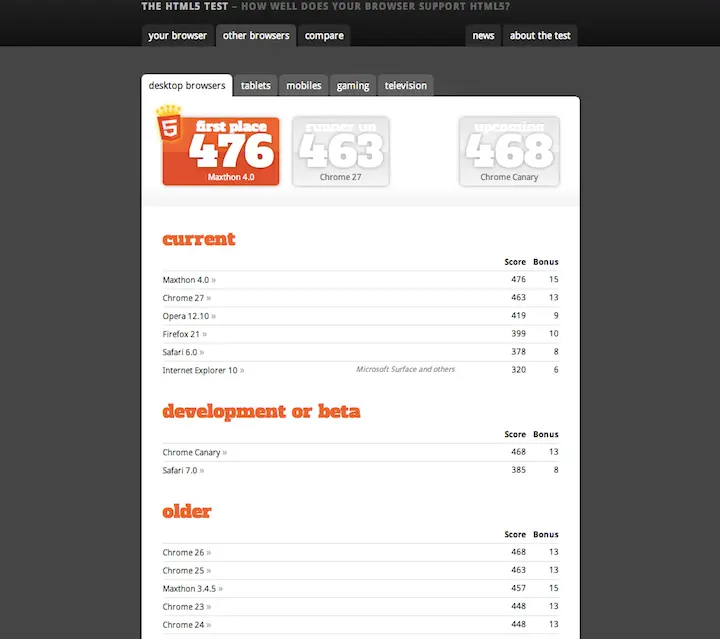Screen dimensions: 720x639
Task: Click bonus 9 in Opera 12.10 row
Action: [556, 315]
